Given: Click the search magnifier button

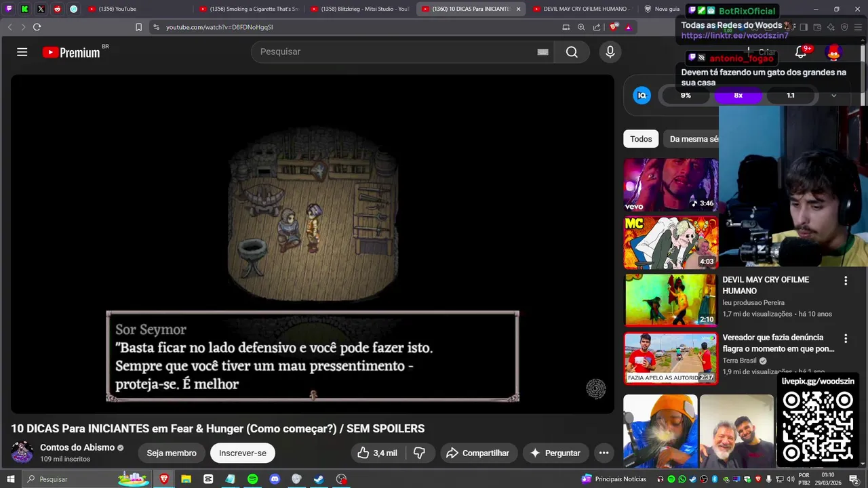Looking at the screenshot, I should pos(572,52).
